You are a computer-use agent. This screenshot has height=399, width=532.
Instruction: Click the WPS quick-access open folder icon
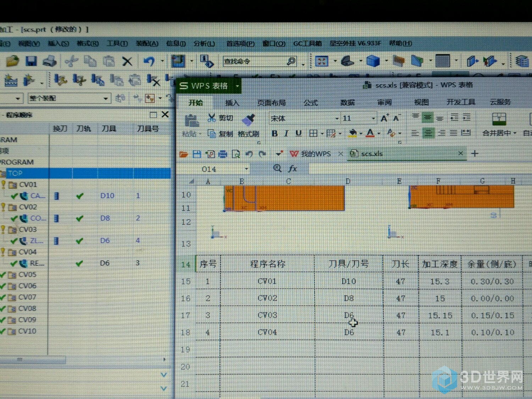184,154
